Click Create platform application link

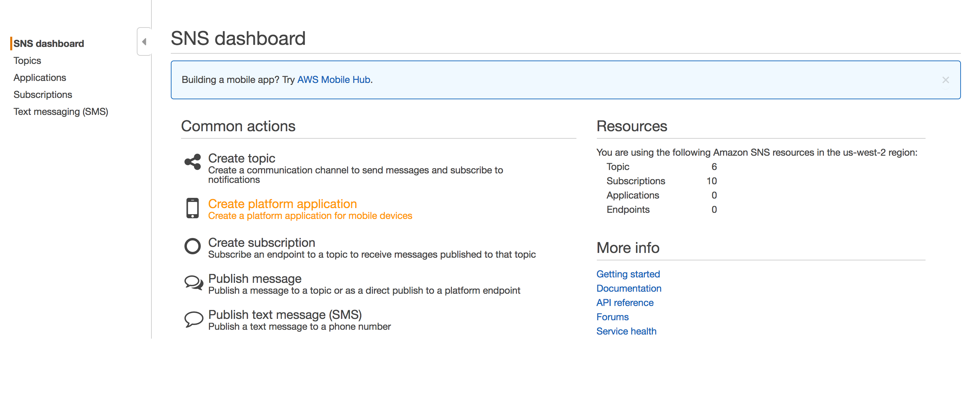(282, 204)
